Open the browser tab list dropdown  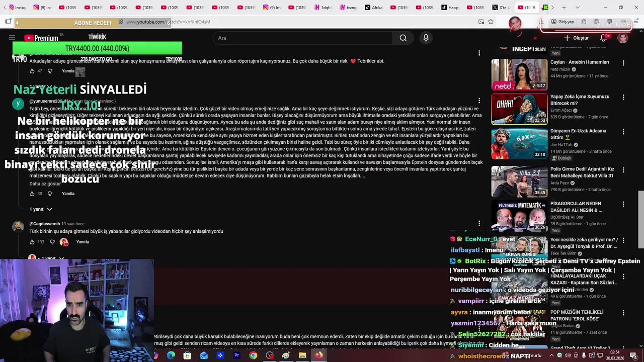pyautogui.click(x=577, y=8)
